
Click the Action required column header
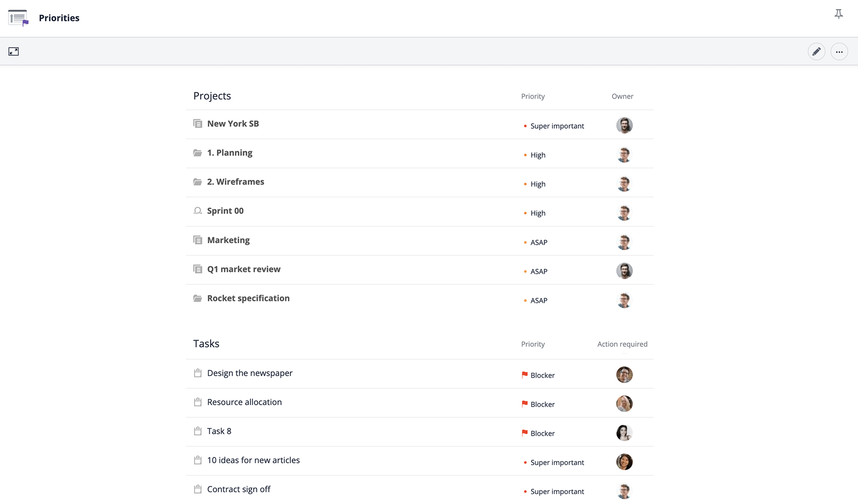pyautogui.click(x=622, y=344)
